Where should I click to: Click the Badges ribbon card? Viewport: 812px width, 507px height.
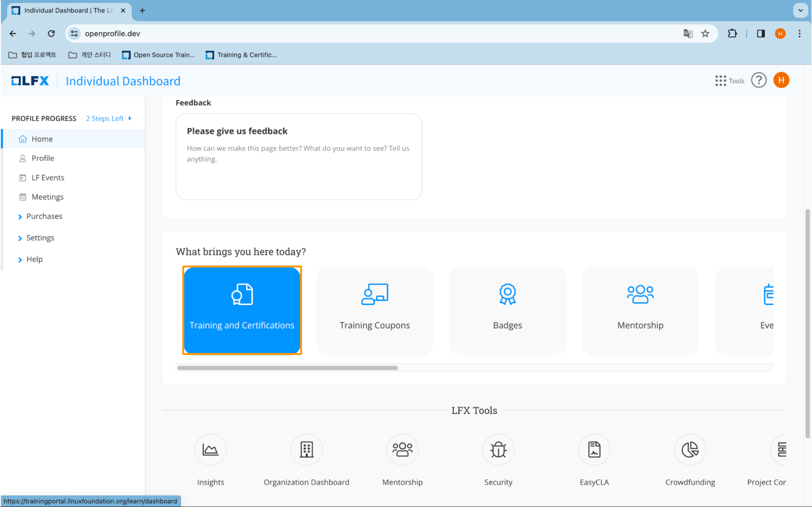pos(507,310)
